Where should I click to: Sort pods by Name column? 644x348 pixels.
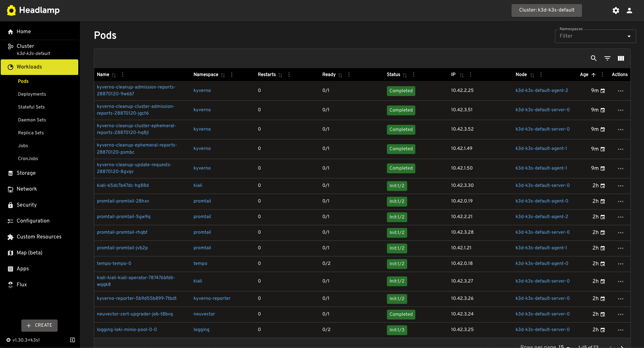tap(103, 75)
